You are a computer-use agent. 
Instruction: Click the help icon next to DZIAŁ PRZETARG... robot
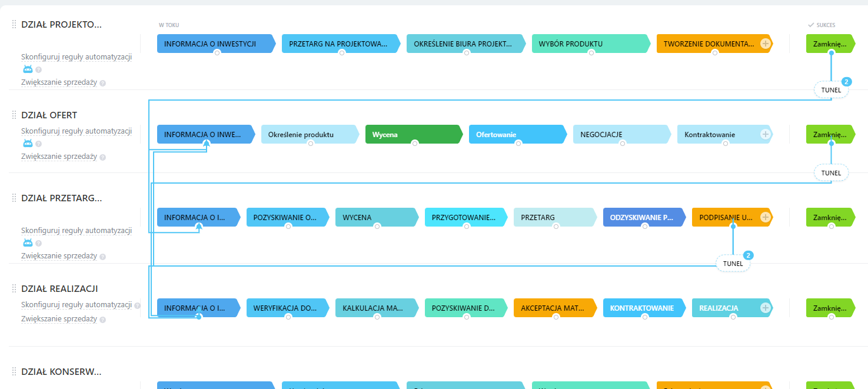click(38, 243)
